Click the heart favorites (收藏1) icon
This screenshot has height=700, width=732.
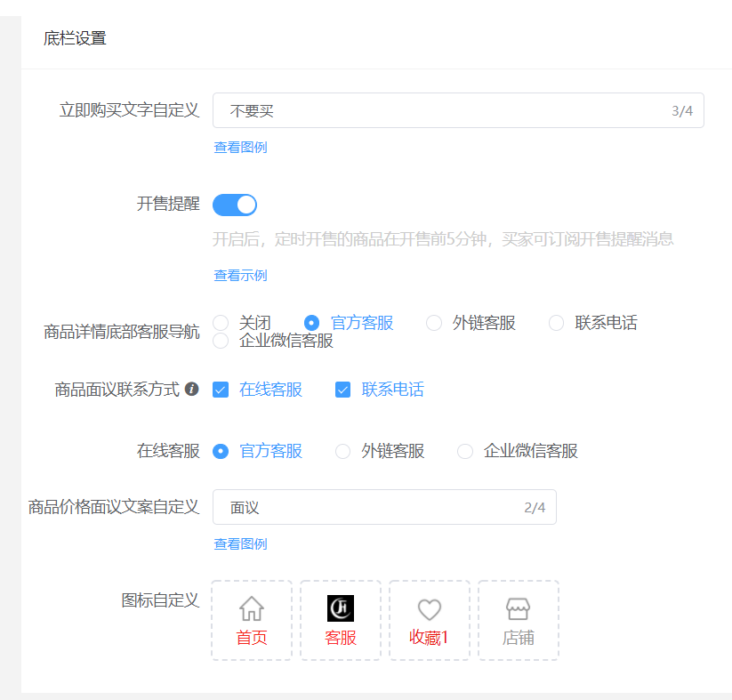click(430, 610)
